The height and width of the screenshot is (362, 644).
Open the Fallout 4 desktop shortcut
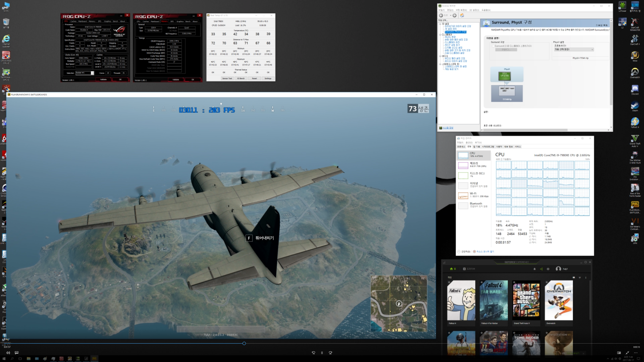[635, 123]
